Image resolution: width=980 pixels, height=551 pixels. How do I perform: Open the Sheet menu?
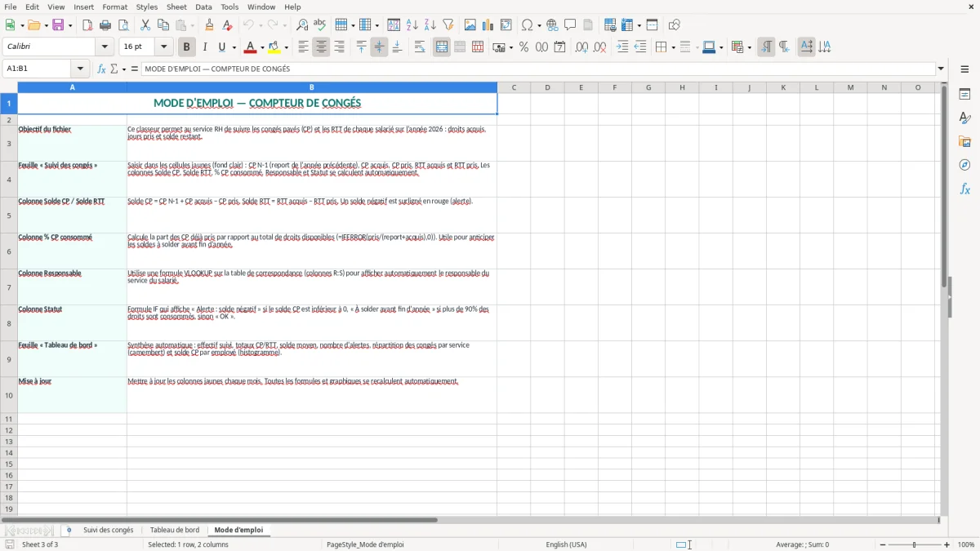coord(176,7)
